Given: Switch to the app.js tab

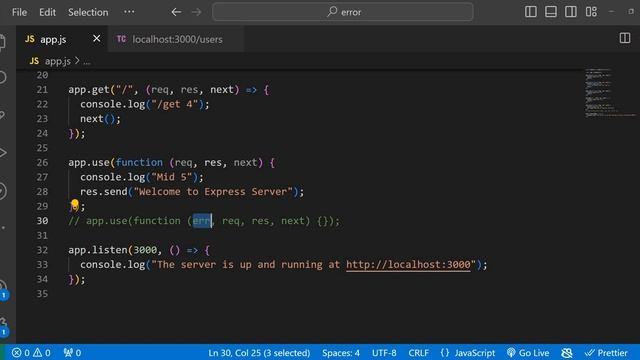Looking at the screenshot, I should [x=53, y=39].
